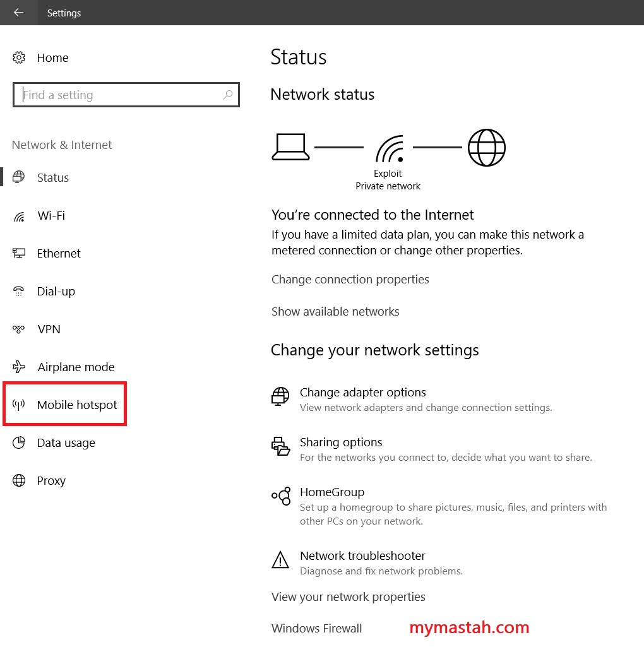The width and height of the screenshot is (644, 647).
Task: Click the VPN icon in sidebar
Action: (x=18, y=329)
